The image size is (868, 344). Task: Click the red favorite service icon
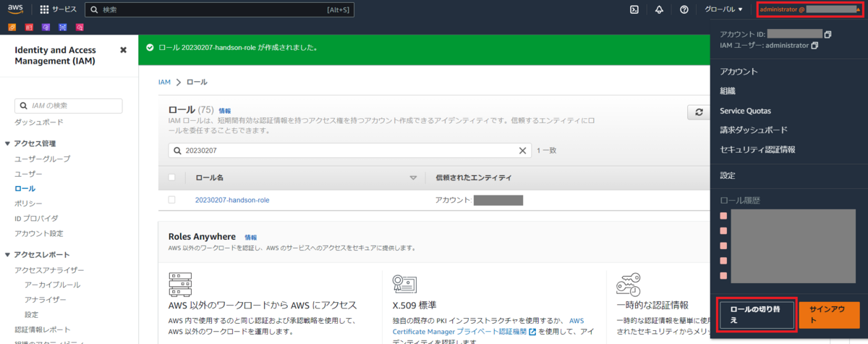point(29,27)
